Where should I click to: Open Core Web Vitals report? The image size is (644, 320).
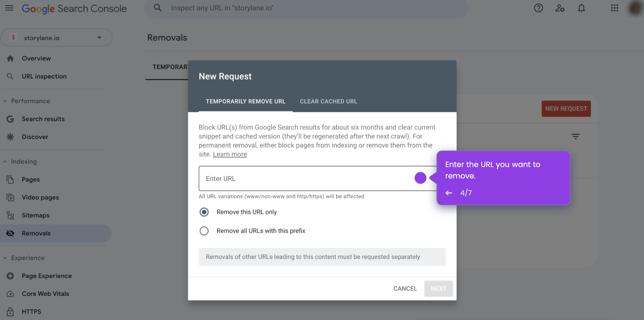pos(45,294)
